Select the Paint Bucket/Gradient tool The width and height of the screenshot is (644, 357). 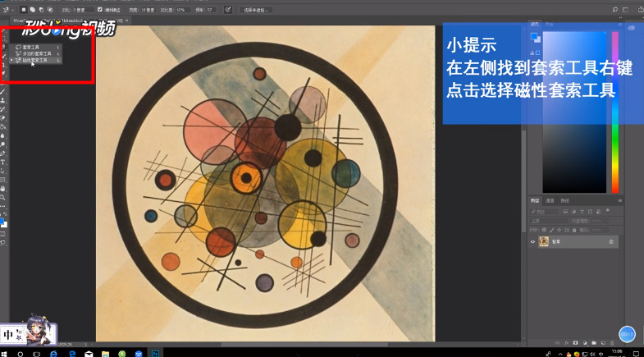tap(3, 127)
